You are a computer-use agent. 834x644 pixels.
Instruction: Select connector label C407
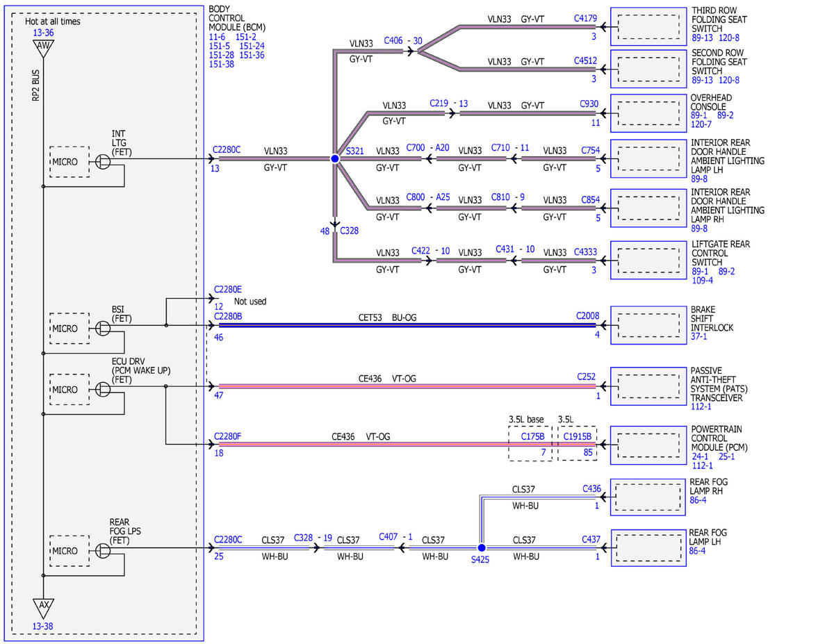point(389,537)
